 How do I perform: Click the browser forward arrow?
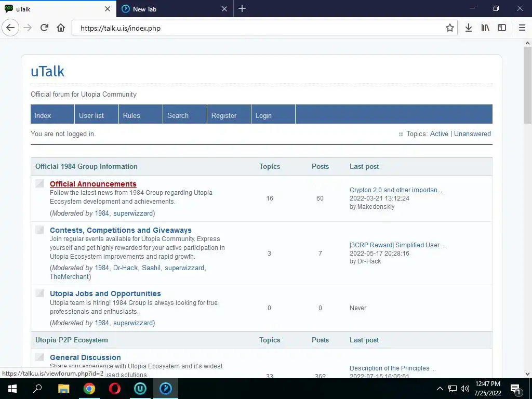pyautogui.click(x=28, y=28)
